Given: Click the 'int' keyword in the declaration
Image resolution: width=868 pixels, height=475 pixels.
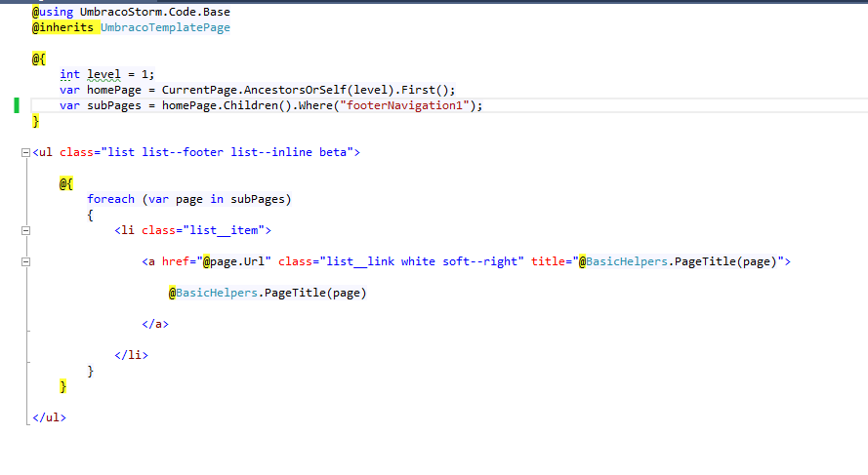Looking at the screenshot, I should pyautogui.click(x=69, y=74).
